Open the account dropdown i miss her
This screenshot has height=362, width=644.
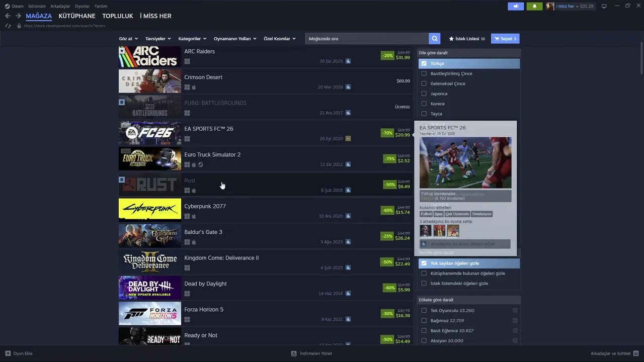(x=567, y=6)
